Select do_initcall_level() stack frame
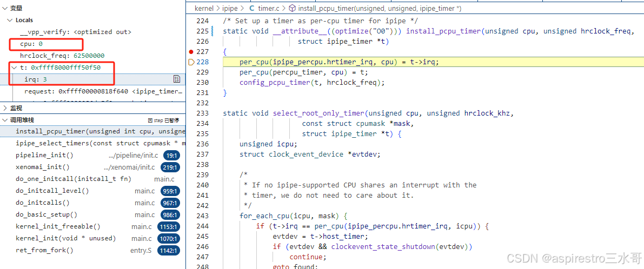Image resolution: width=644 pixels, height=269 pixels. pos(93,191)
